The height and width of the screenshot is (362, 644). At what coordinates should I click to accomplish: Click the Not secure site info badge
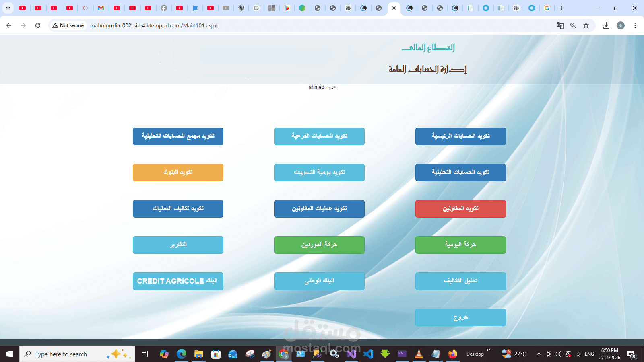coord(68,25)
